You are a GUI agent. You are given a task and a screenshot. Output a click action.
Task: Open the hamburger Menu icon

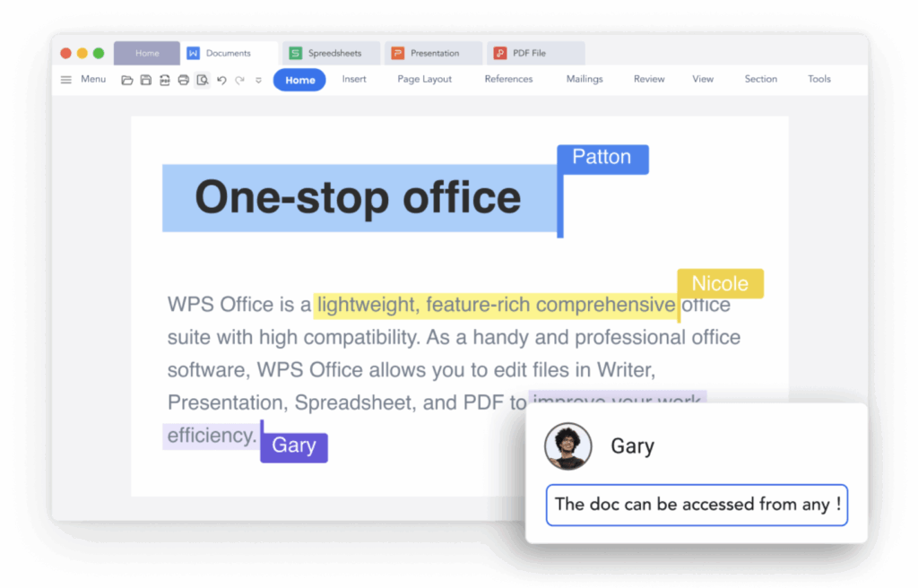point(66,80)
